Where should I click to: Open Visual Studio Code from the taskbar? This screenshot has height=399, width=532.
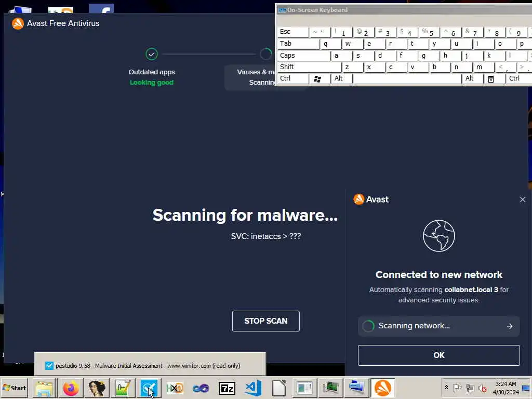pyautogui.click(x=253, y=388)
